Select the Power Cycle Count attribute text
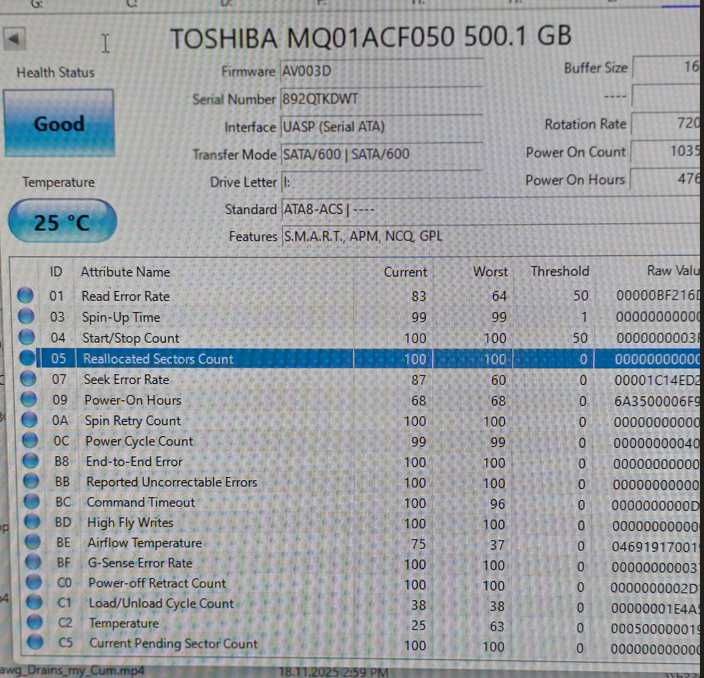Image resolution: width=704 pixels, height=678 pixels. [x=139, y=441]
